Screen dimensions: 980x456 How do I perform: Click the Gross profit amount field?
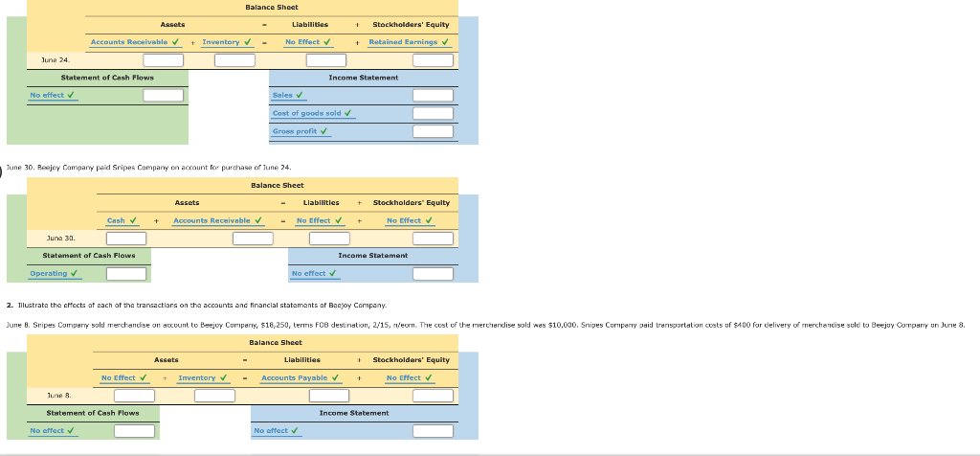click(433, 131)
